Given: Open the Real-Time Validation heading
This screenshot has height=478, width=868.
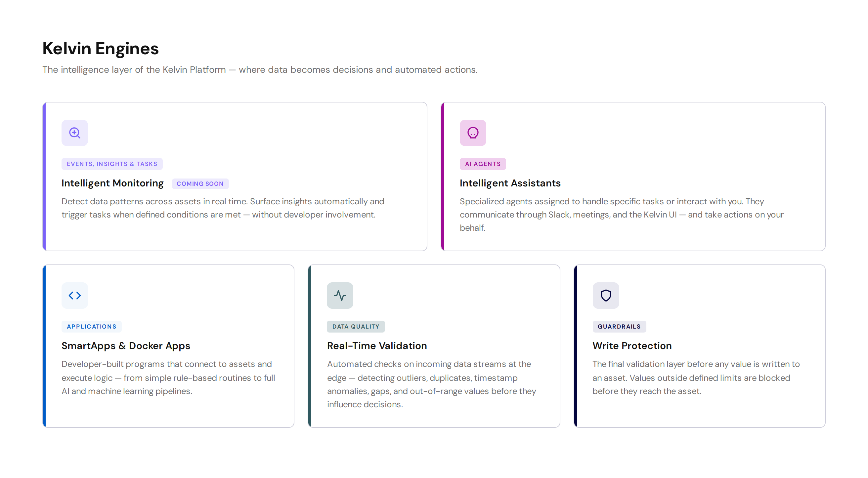Looking at the screenshot, I should (377, 346).
